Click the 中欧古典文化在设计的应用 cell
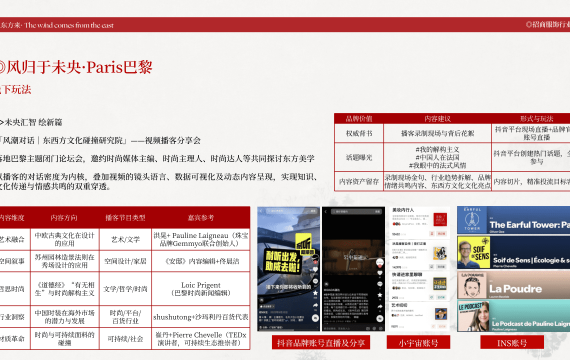The width and height of the screenshot is (570, 360). 64,239
